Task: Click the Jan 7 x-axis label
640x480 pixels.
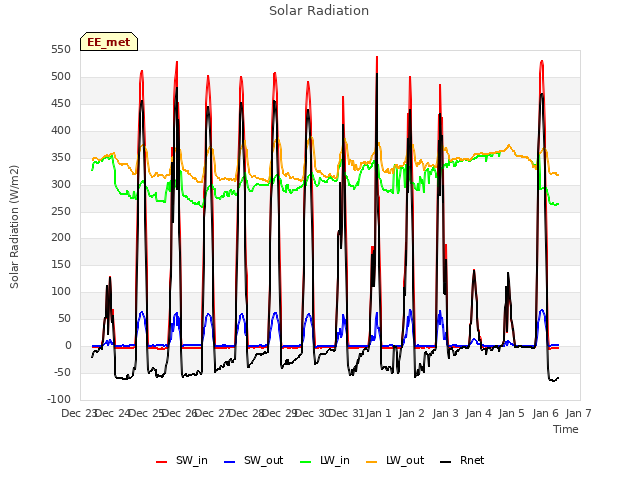Action: click(x=578, y=413)
